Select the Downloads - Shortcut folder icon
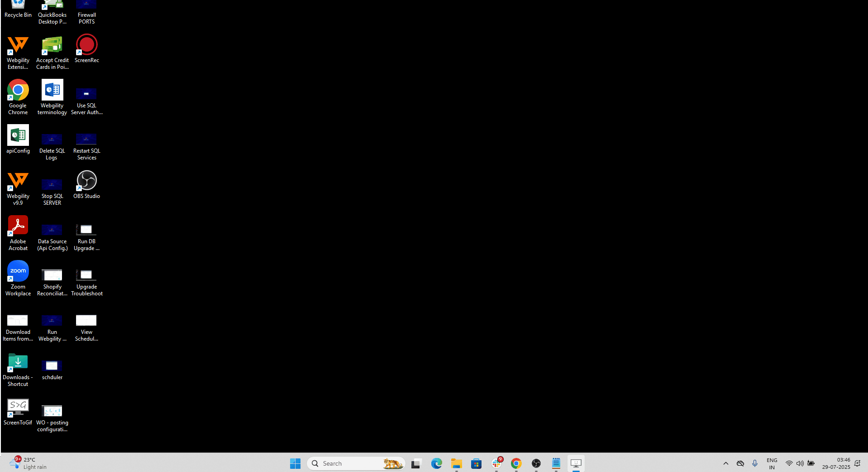 click(18, 370)
